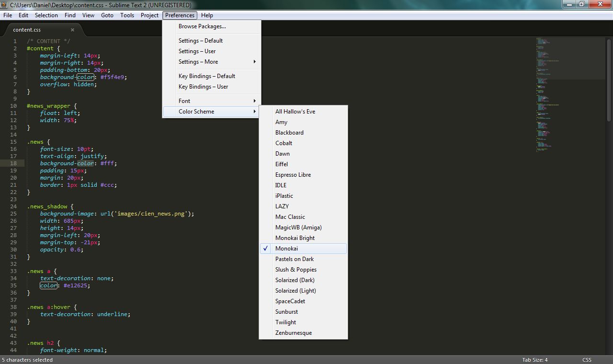Click the #e12625 color value
This screenshot has width=613, height=364.
click(75, 285)
